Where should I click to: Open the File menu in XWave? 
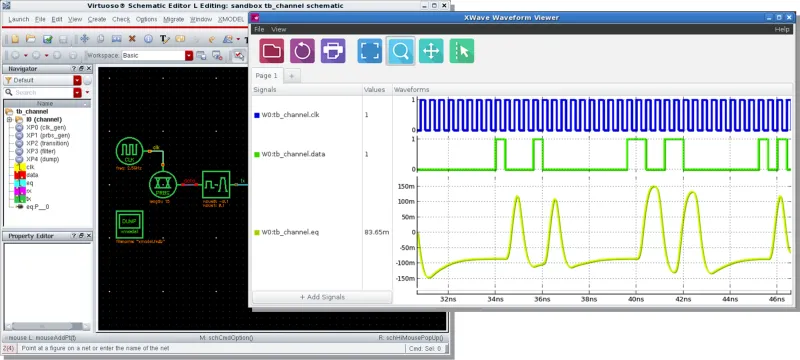(259, 30)
